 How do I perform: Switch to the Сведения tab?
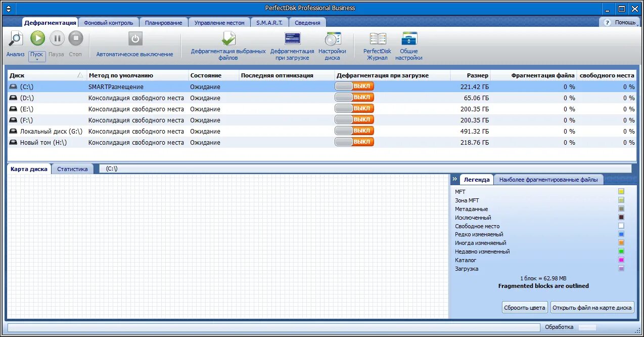[308, 22]
